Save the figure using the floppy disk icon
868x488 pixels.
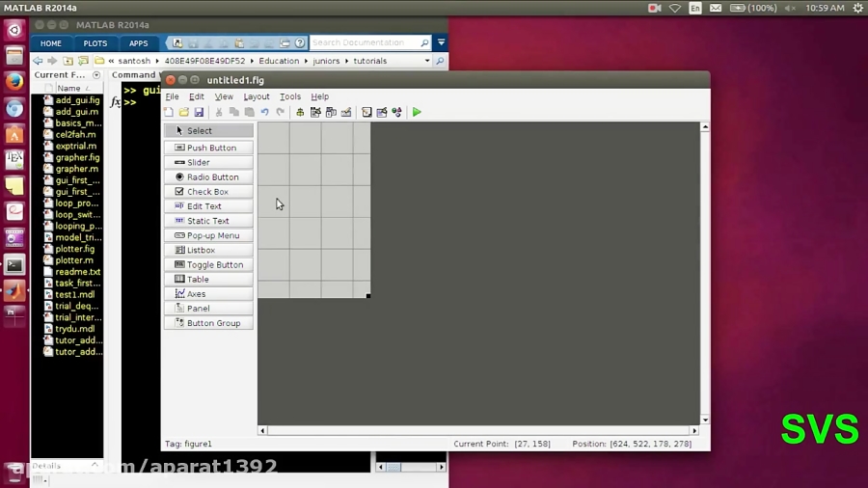pos(199,112)
